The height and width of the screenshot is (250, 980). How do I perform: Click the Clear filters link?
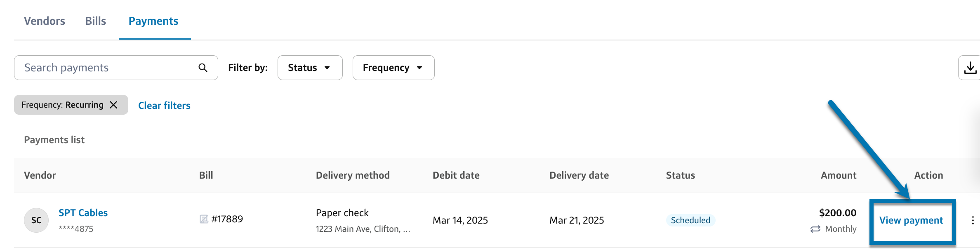click(x=164, y=106)
